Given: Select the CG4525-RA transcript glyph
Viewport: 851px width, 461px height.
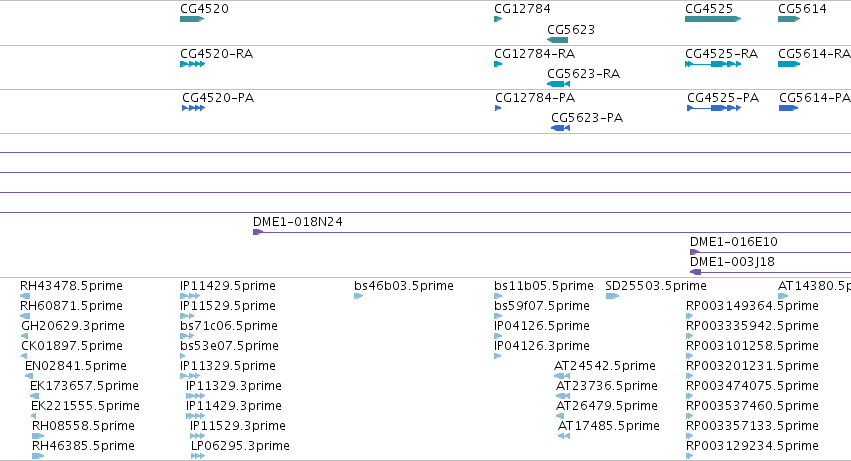Looking at the screenshot, I should point(713,64).
